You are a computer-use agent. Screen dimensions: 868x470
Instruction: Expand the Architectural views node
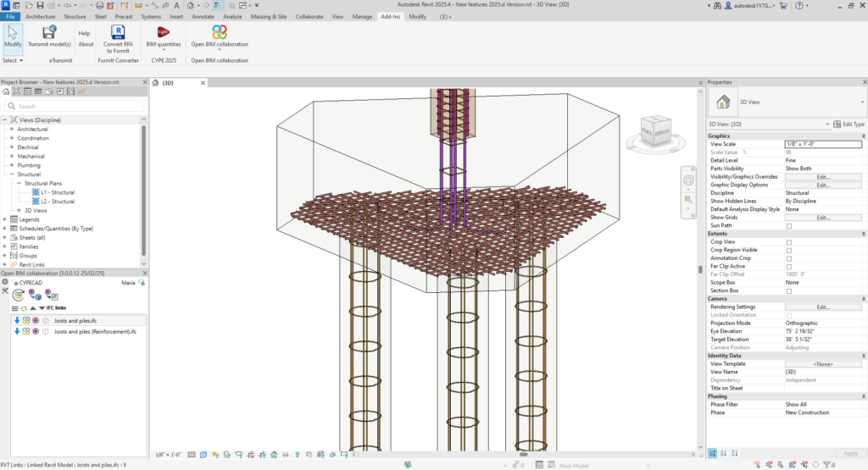pyautogui.click(x=12, y=129)
